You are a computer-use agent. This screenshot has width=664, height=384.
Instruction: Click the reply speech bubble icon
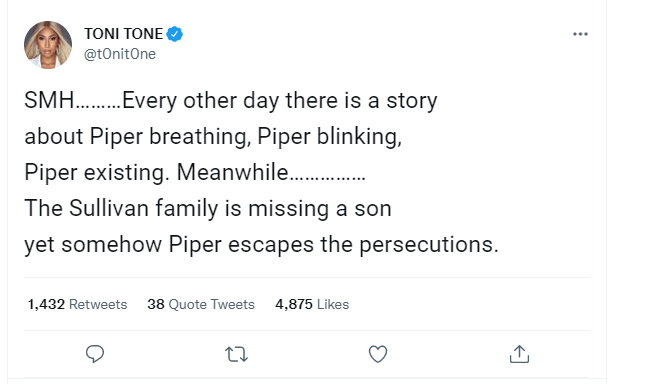95,354
